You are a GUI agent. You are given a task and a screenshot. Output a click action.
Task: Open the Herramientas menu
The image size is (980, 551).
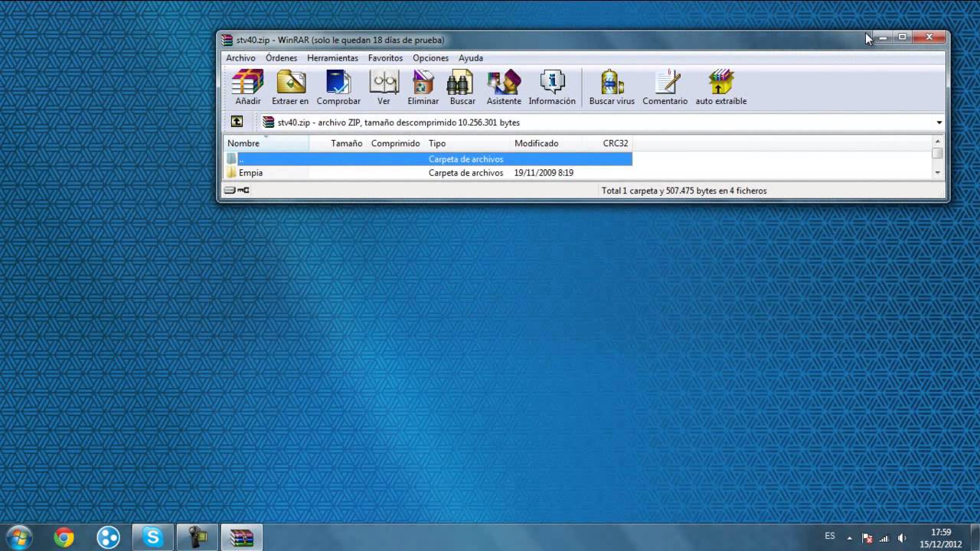332,58
